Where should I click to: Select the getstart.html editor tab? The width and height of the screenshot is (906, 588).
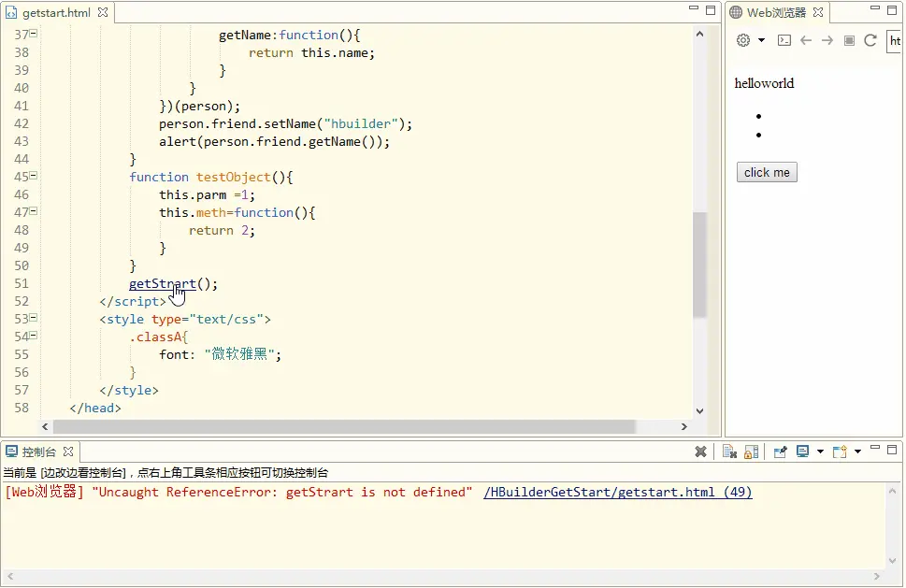pyautogui.click(x=56, y=13)
